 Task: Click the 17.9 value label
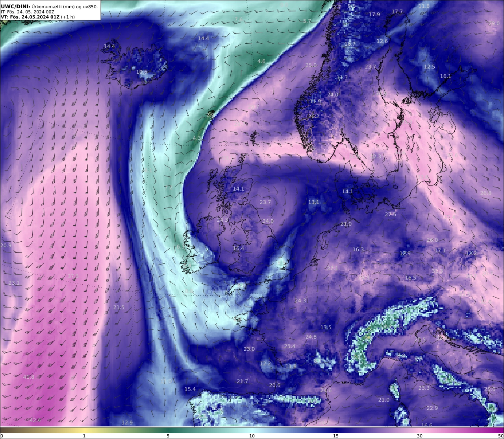coord(374,14)
